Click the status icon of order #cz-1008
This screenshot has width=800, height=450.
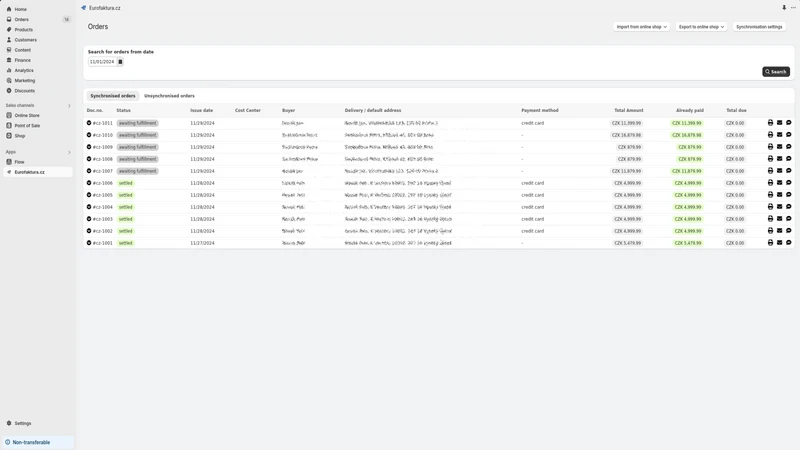point(89,159)
